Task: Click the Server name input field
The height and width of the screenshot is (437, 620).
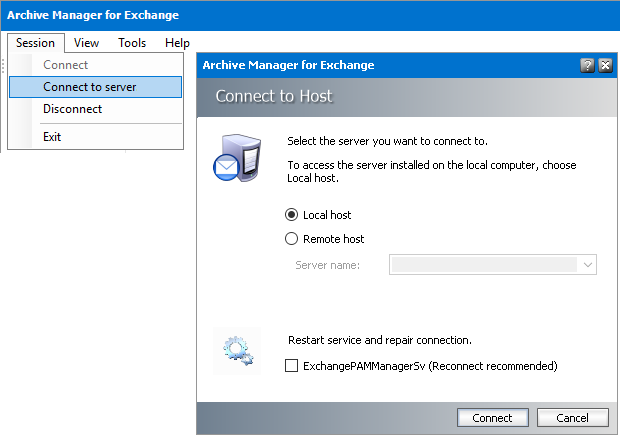Action: tap(484, 265)
